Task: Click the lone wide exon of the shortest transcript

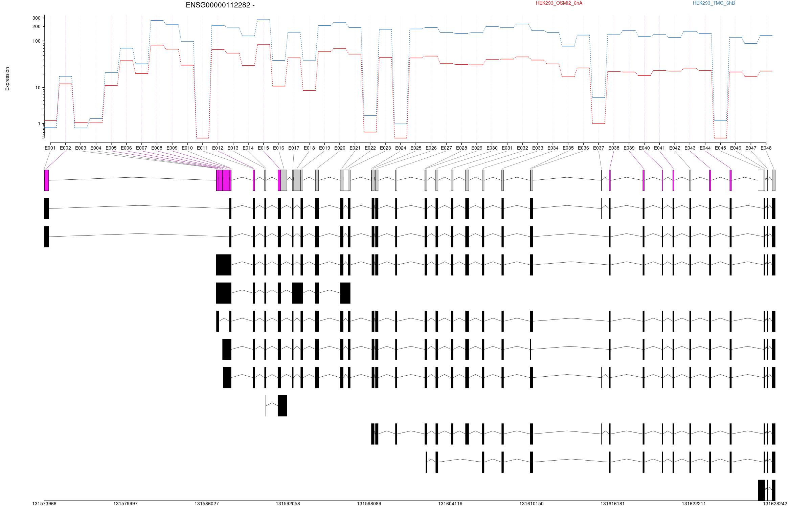Action: [x=282, y=406]
